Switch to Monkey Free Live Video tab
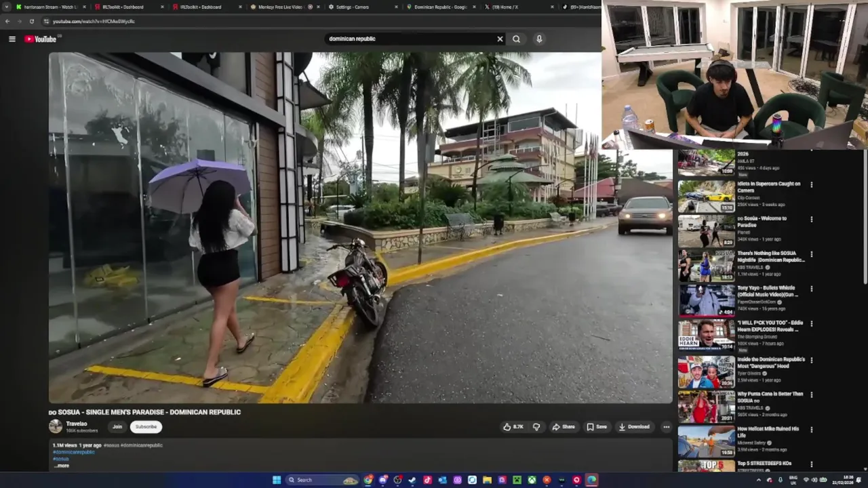868x488 pixels. click(283, 7)
